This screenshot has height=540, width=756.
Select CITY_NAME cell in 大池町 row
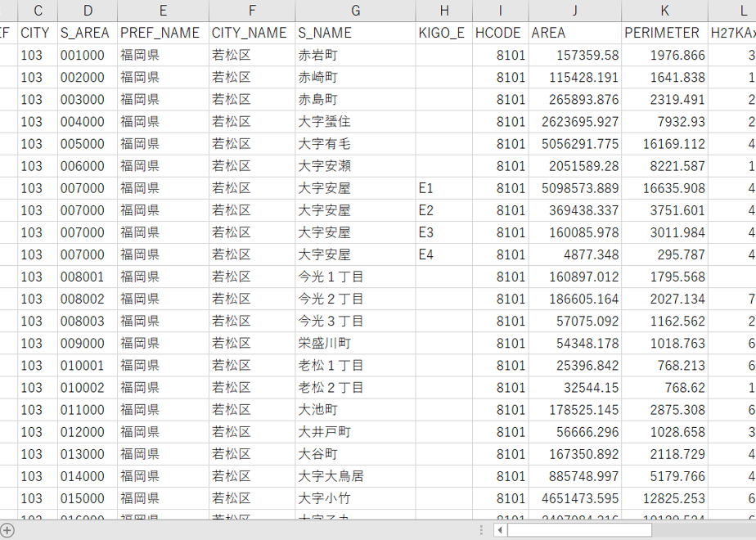pos(252,410)
